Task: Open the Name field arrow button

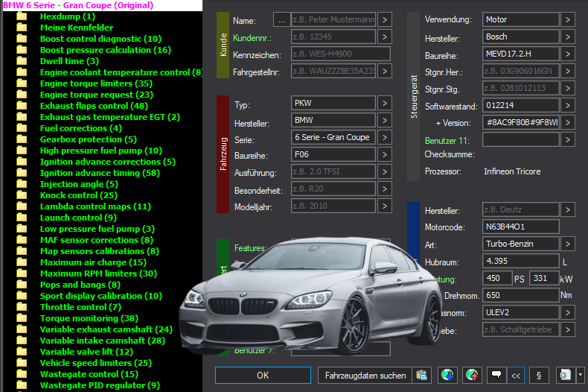Action: click(x=385, y=19)
